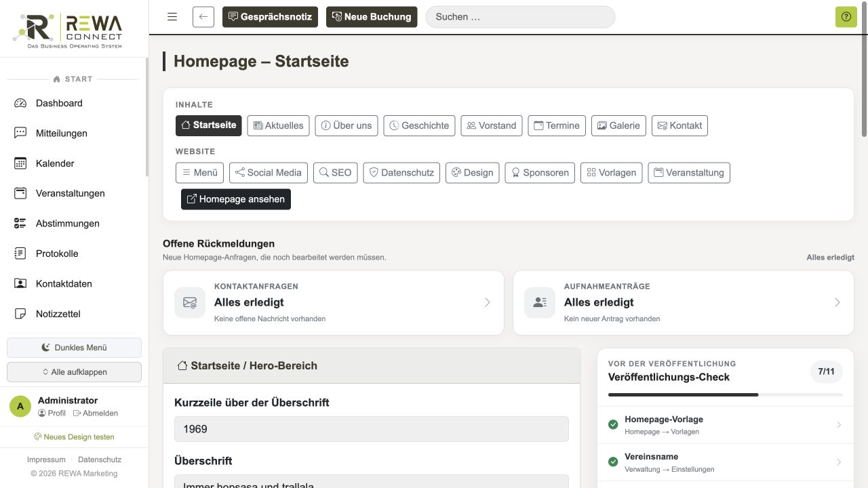The image size is (868, 488).
Task: Click the Dashboard gauge icon
Action: click(x=20, y=103)
